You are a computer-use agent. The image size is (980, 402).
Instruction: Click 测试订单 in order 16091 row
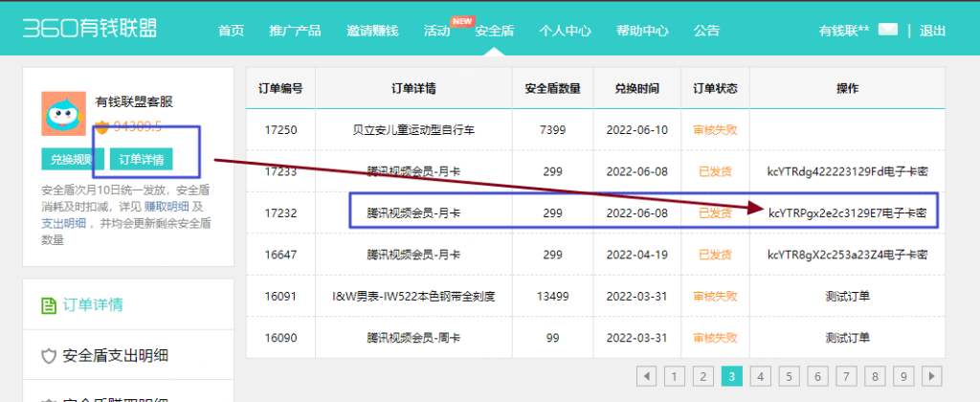(848, 296)
